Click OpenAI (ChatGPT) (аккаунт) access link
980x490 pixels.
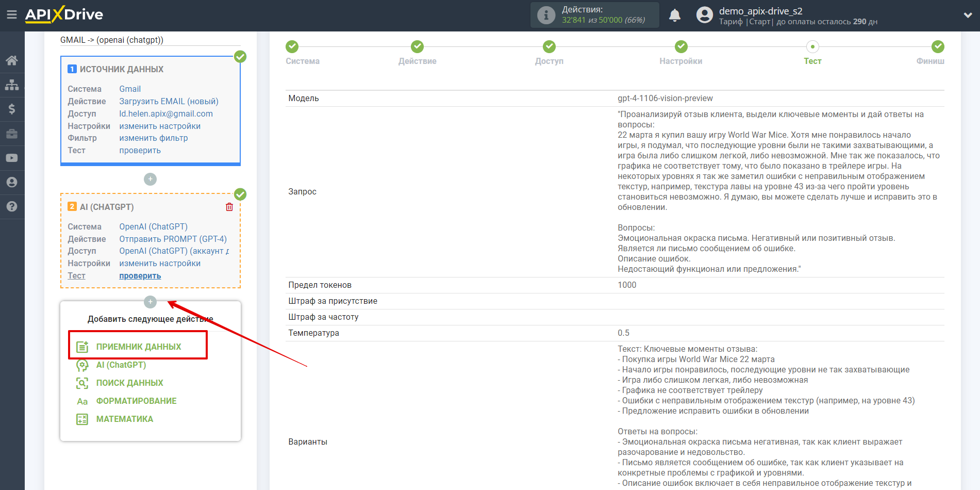tap(174, 251)
